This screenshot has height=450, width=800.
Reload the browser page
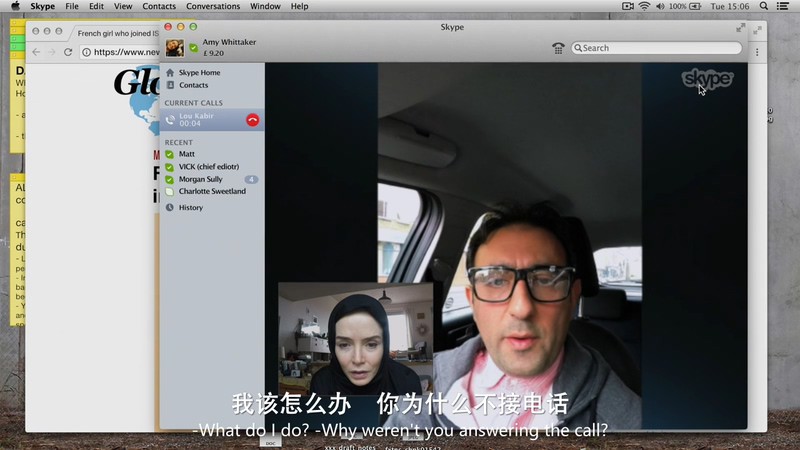click(68, 52)
